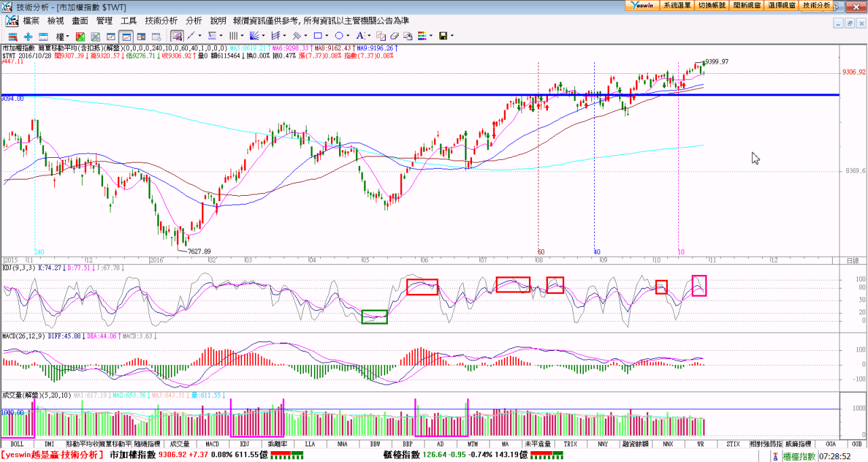This screenshot has height=462, width=868.
Task: Click the 切換帳號 button
Action: coord(711,5)
